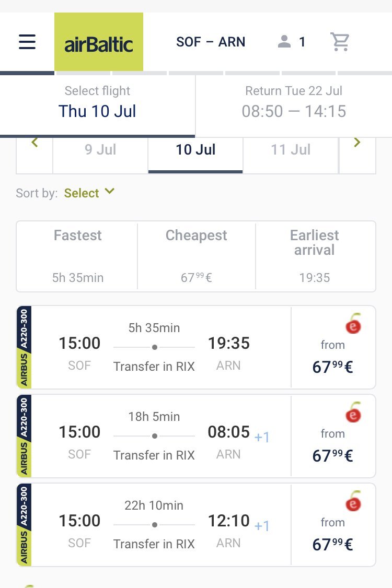Click the SOF – ARN route selector
This screenshot has width=392, height=588.
211,42
